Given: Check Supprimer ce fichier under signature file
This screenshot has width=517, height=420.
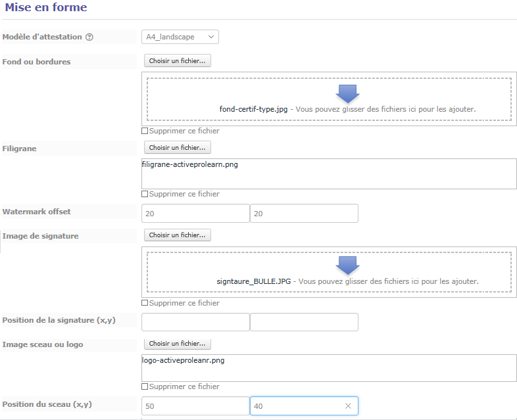Looking at the screenshot, I should (x=145, y=303).
